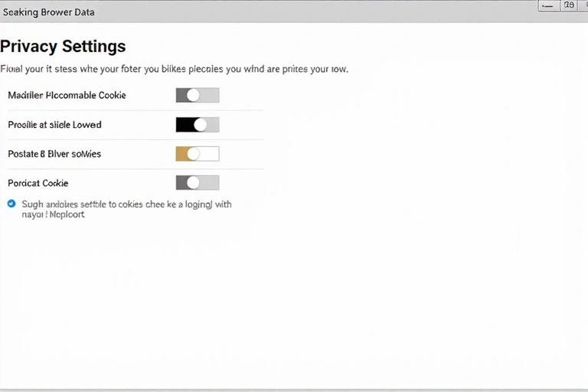Click the Seaking Brower Data window title
The height and width of the screenshot is (392, 588).
(44, 12)
